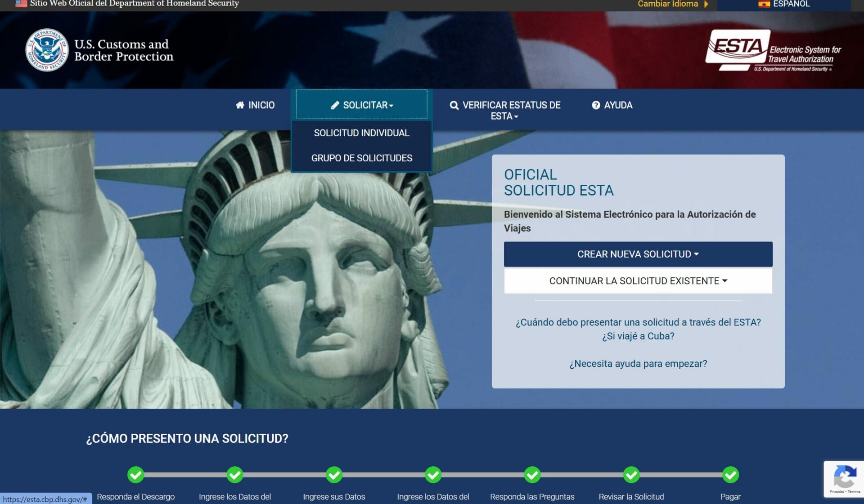Open ¿Necesita ayuda para empezar? link
This screenshot has height=504, width=864.
pyautogui.click(x=638, y=364)
